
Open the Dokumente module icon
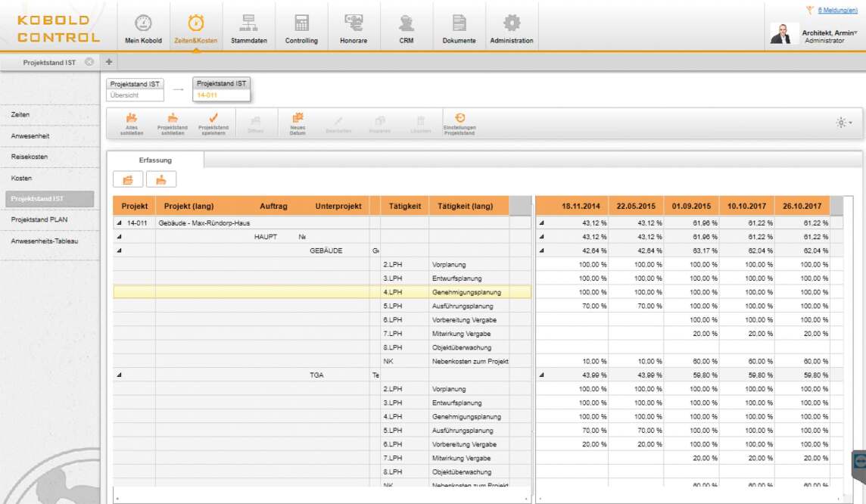pyautogui.click(x=459, y=23)
